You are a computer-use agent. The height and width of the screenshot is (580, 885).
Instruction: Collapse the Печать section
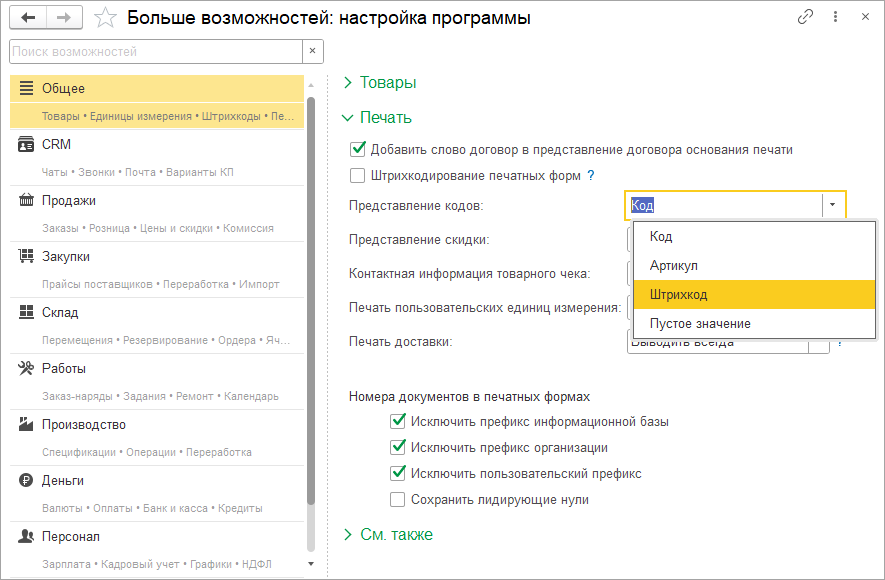pos(348,118)
